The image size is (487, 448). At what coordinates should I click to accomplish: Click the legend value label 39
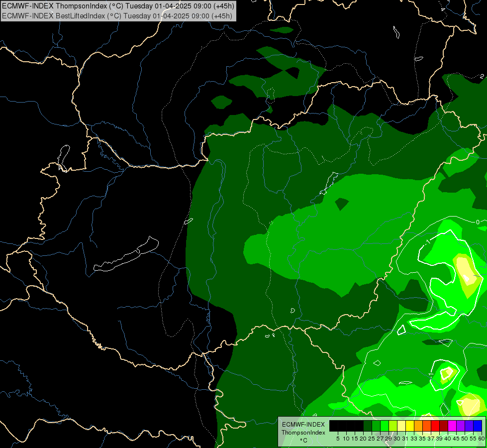[x=439, y=439]
